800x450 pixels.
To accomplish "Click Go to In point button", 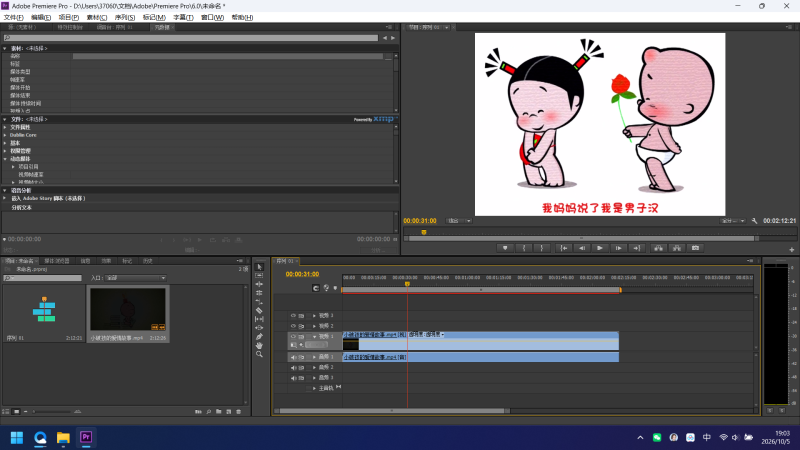I will click(564, 248).
